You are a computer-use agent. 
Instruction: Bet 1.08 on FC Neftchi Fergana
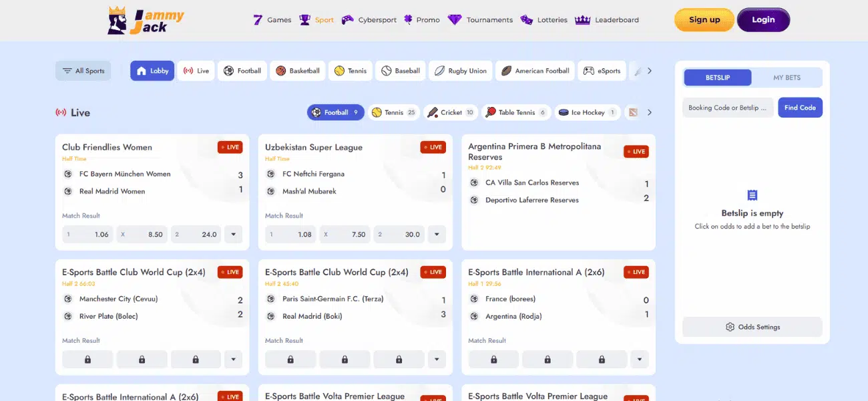291,235
